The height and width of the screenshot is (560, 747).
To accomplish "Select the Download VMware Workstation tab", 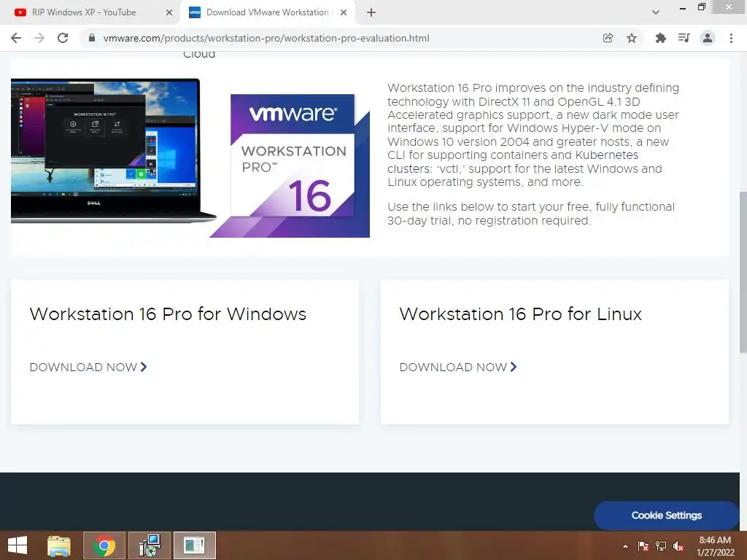I will coord(267,12).
